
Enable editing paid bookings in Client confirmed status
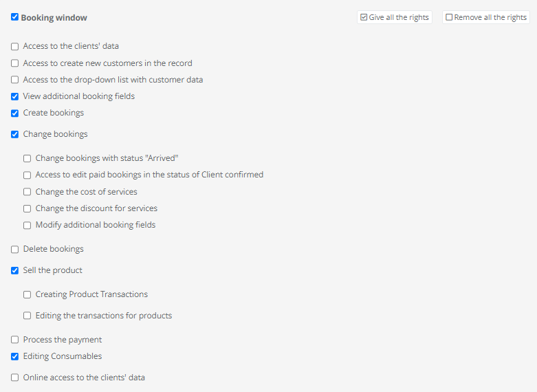(28, 175)
